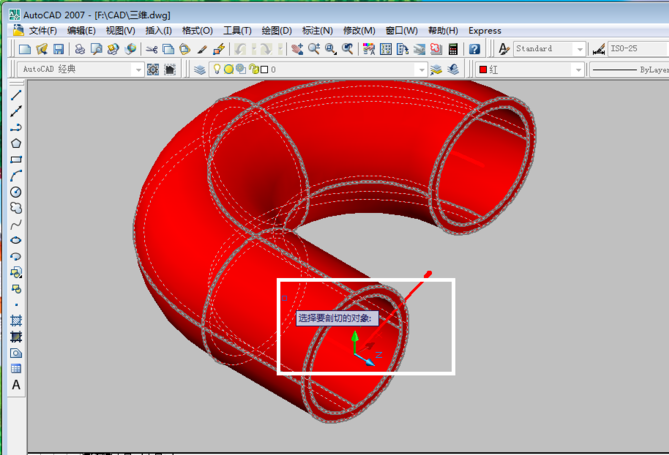This screenshot has width=669, height=455.
Task: Open the Help question mark icon
Action: click(x=474, y=49)
